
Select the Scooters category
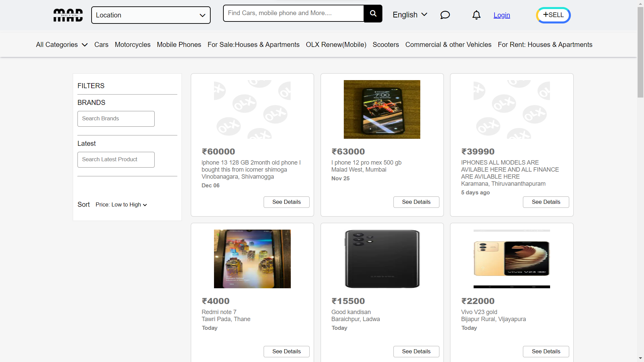(386, 45)
